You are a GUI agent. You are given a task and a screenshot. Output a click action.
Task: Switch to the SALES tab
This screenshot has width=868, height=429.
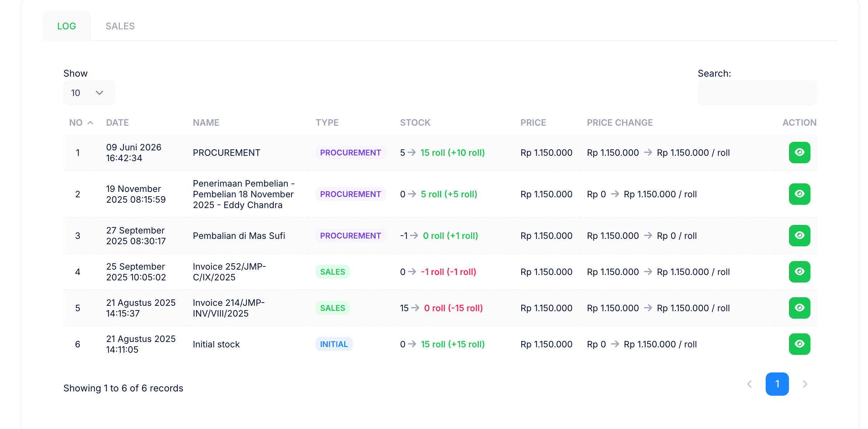tap(120, 26)
